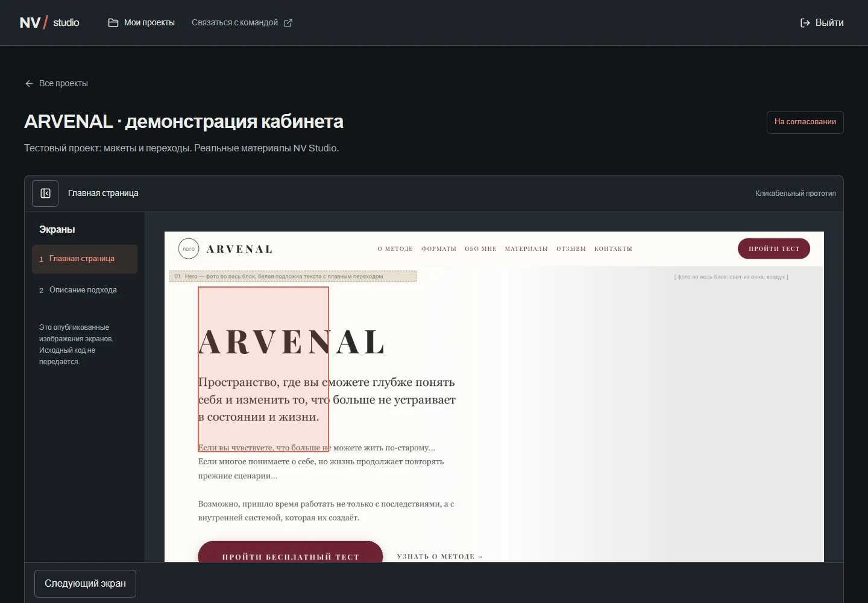Click ОТЗЫВЫ in prototype nav

pos(571,249)
